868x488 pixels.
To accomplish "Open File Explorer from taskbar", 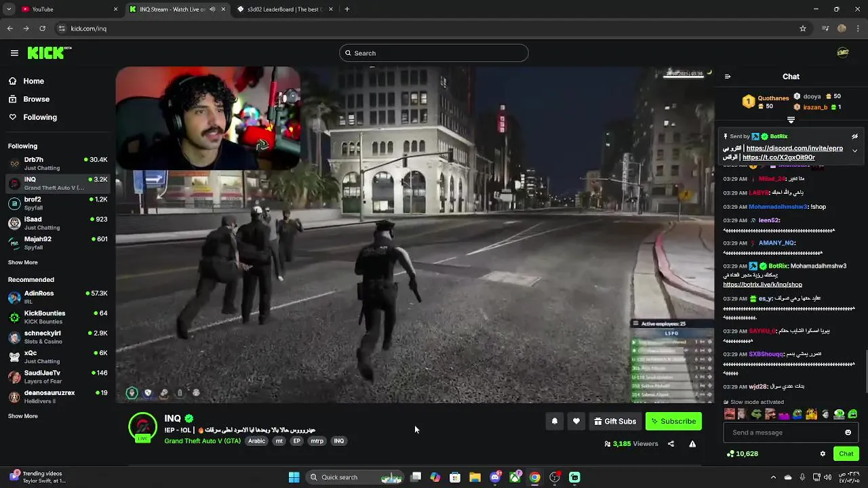I will point(475,477).
